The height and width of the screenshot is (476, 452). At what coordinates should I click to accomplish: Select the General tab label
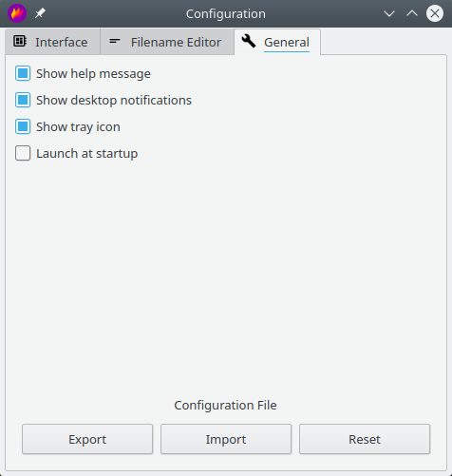287,42
